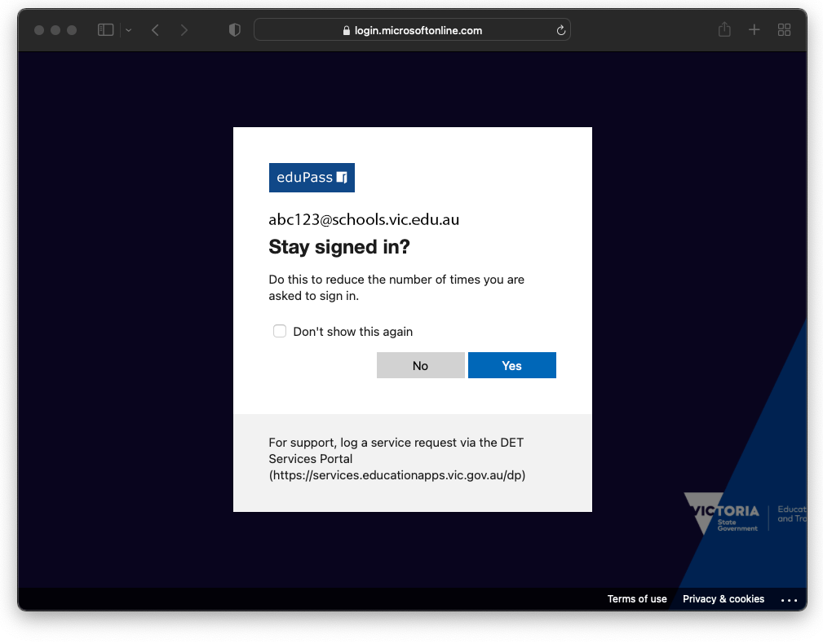The image size is (823, 644).
Task: Open the privacy report shield icon
Action: point(235,30)
